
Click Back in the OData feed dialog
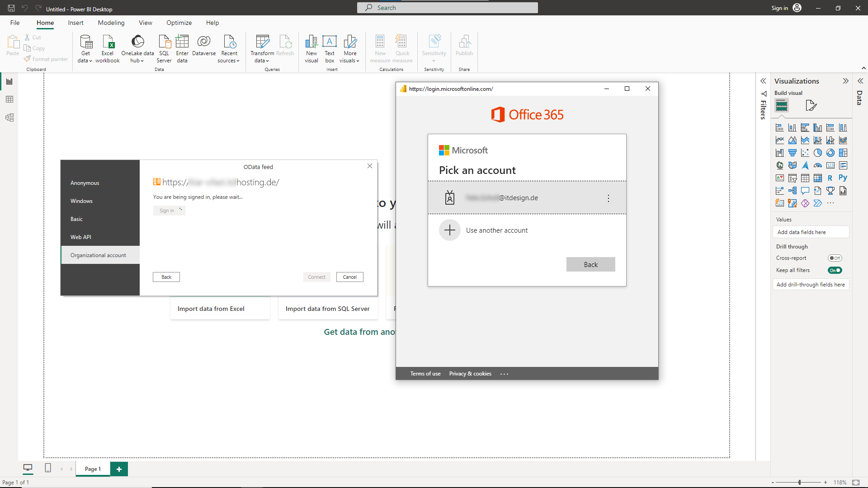pos(166,277)
